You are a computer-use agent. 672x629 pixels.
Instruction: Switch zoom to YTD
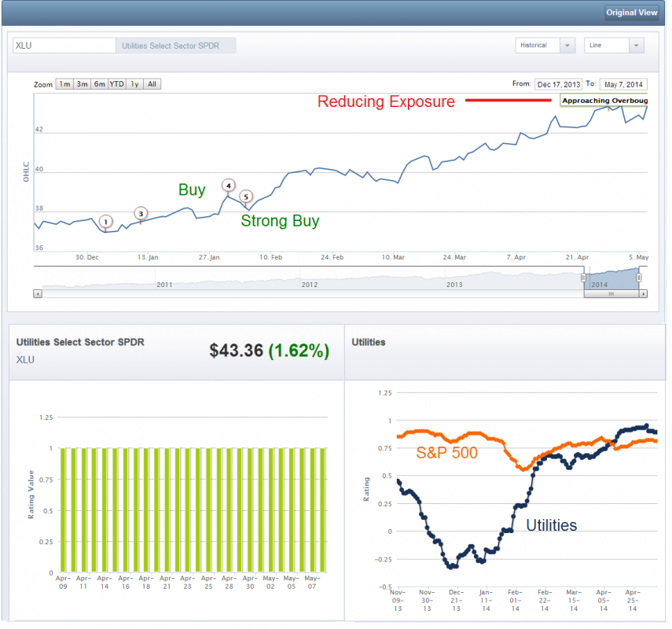[x=117, y=84]
